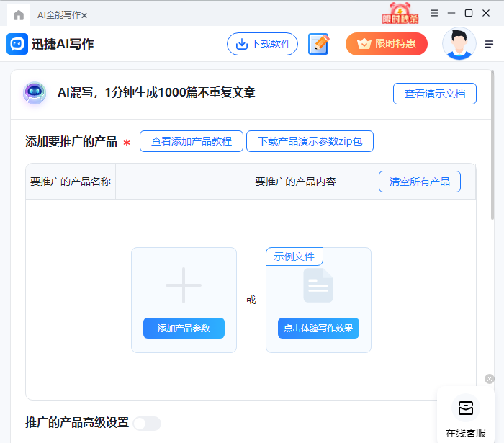Image resolution: width=504 pixels, height=443 pixels.
Task: Click 点击体验写作效果 button
Action: 318,328
